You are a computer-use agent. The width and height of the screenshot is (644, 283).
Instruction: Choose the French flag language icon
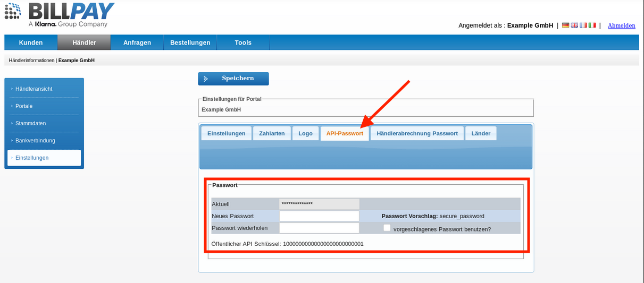[x=583, y=25]
